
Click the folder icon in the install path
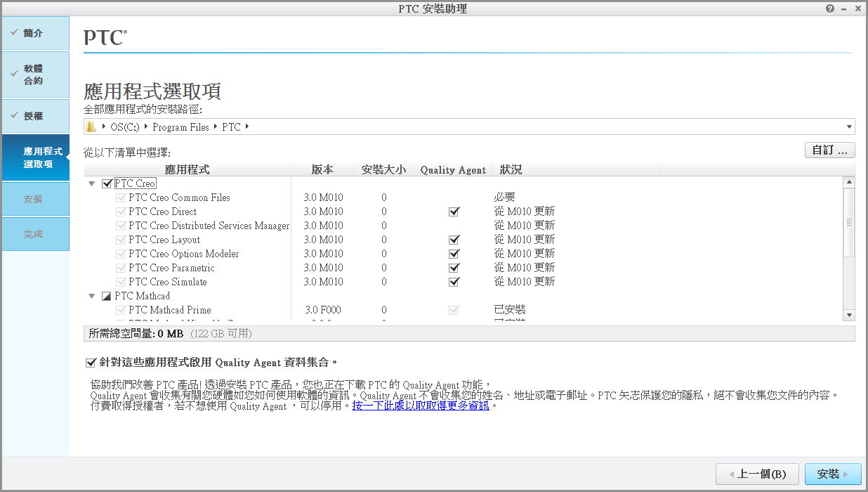[x=91, y=127]
